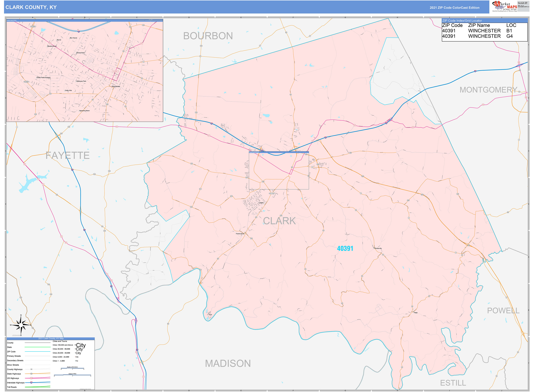
Task: Click the Winchester city label in inset
Action: point(116,86)
